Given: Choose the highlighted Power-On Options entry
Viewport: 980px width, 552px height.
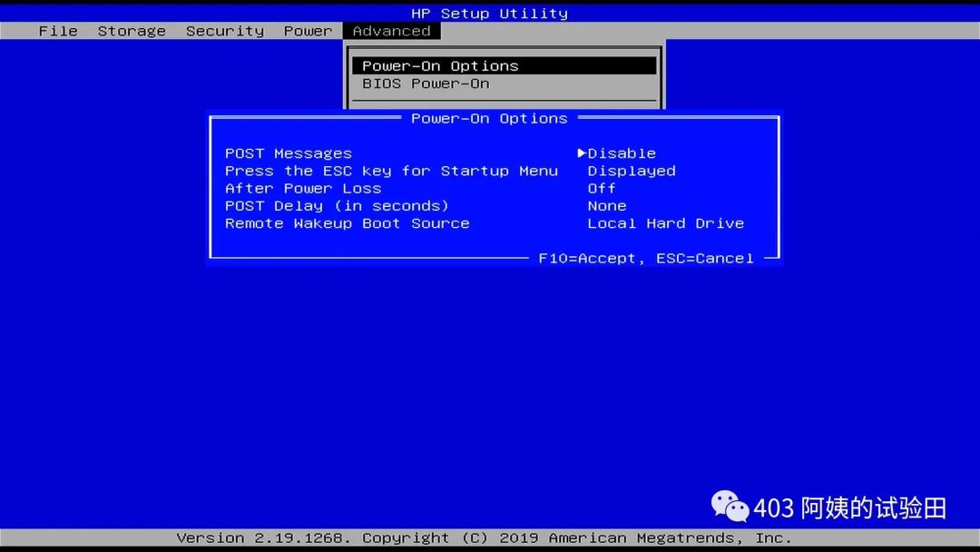Looking at the screenshot, I should click(x=504, y=65).
